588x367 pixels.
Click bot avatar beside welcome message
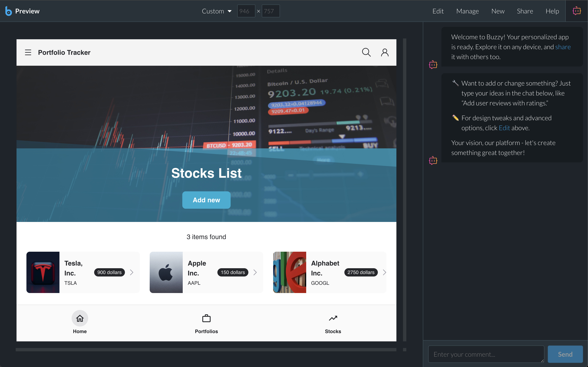pyautogui.click(x=433, y=64)
